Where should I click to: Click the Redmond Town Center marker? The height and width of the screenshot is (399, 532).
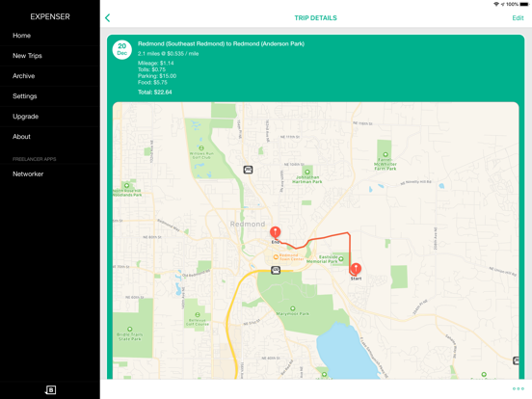(276, 256)
